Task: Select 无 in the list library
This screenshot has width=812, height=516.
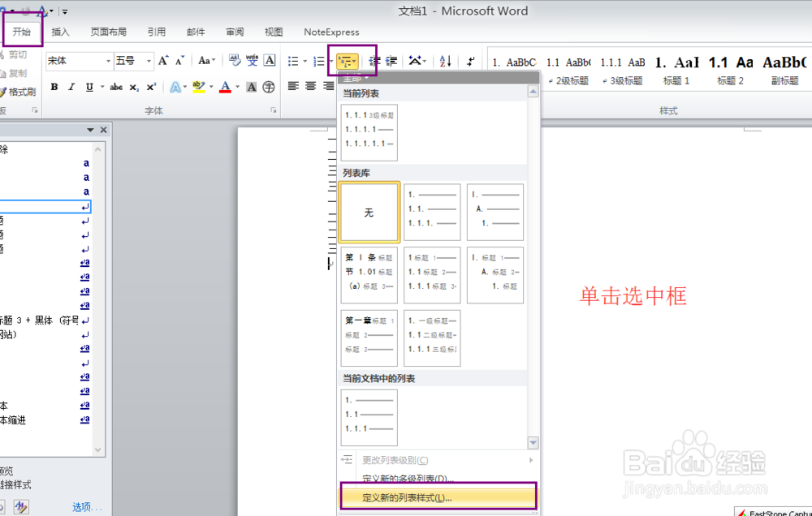Action: tap(369, 212)
